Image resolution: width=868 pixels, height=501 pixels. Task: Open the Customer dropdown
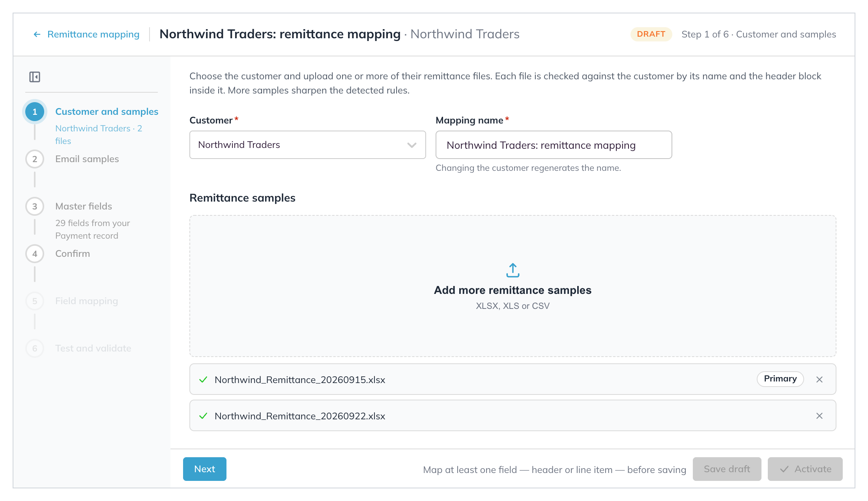[x=307, y=145]
